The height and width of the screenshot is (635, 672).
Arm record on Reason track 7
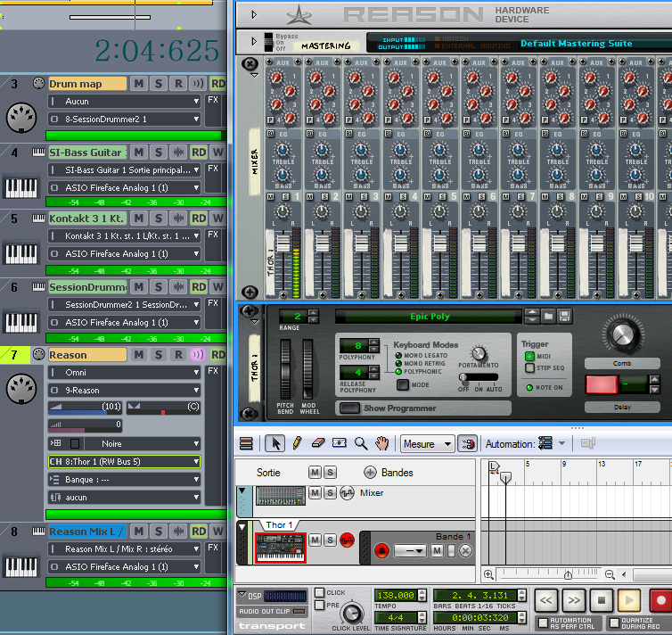pyautogui.click(x=178, y=355)
